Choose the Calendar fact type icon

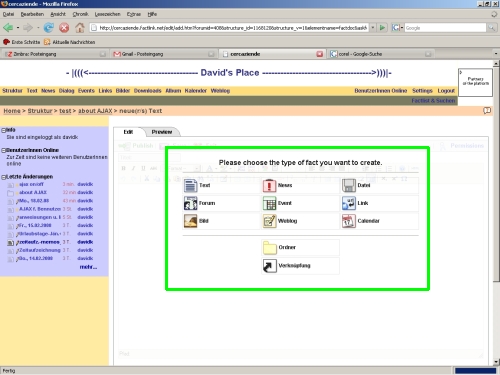(349, 221)
